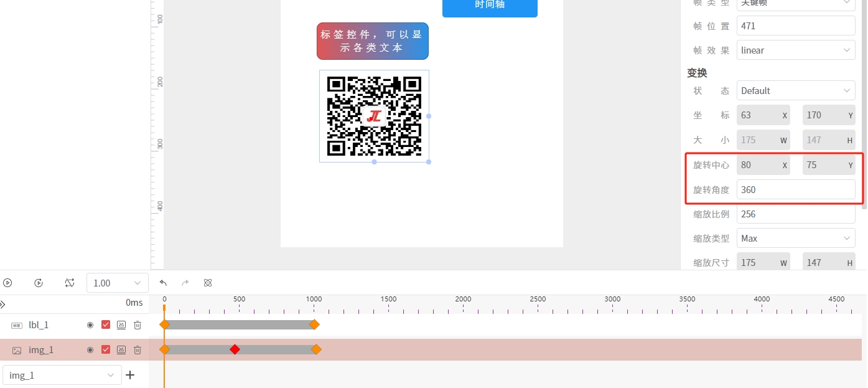The width and height of the screenshot is (868, 388).
Task: Select img_1 start keyframe diamond
Action: click(164, 349)
